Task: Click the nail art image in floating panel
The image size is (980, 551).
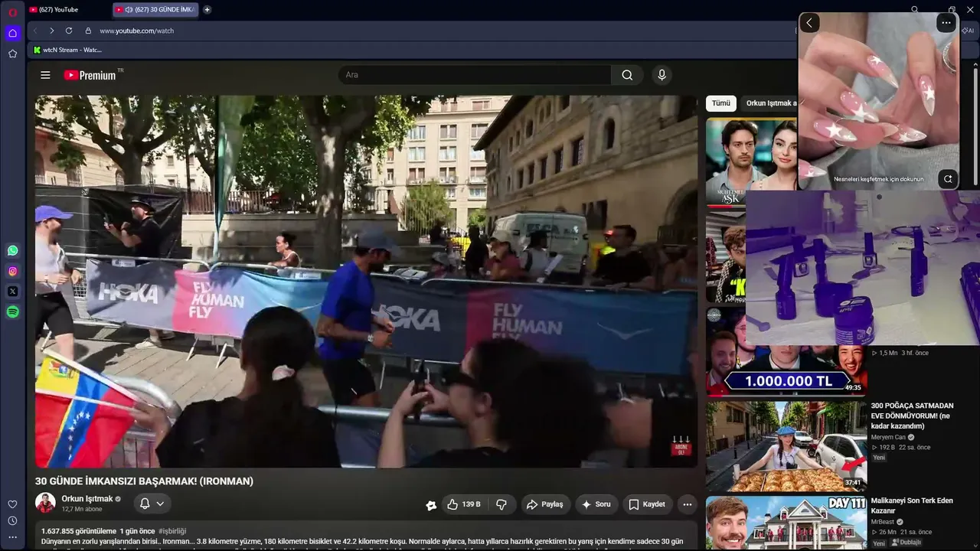Action: [x=879, y=99]
